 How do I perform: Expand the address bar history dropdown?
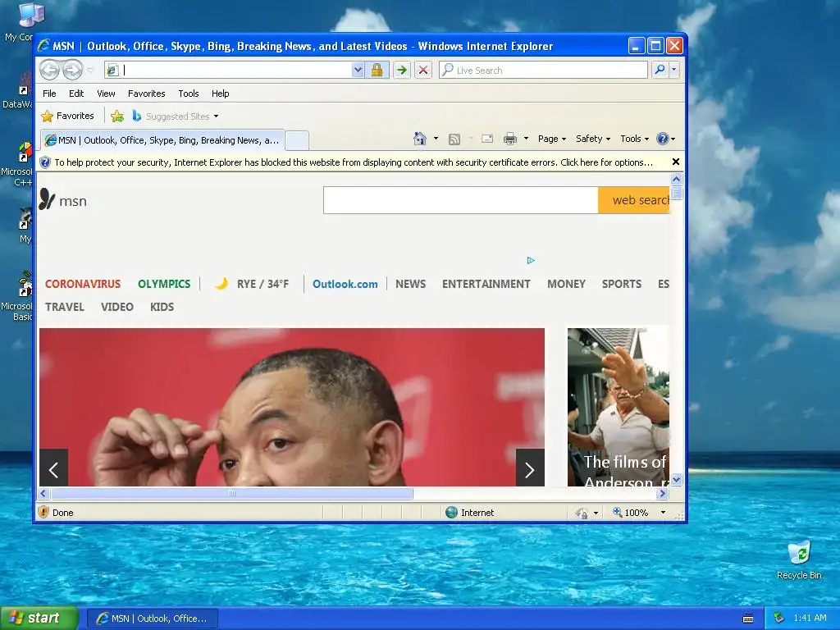click(x=358, y=71)
